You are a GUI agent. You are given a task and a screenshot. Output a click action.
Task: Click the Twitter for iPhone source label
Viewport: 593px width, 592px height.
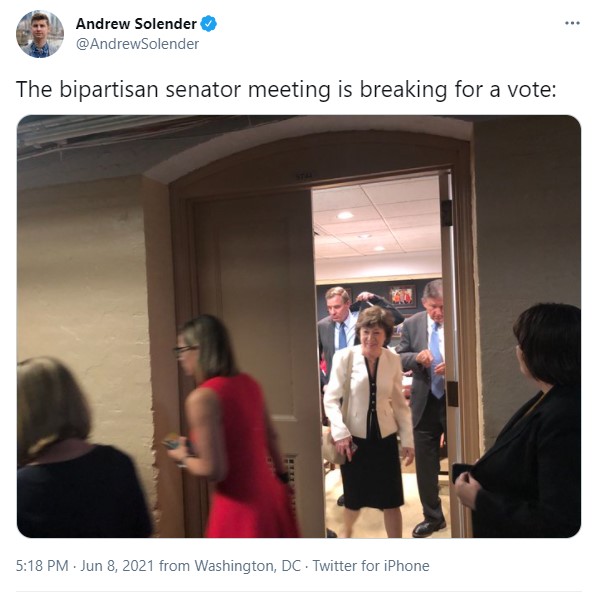tap(371, 566)
